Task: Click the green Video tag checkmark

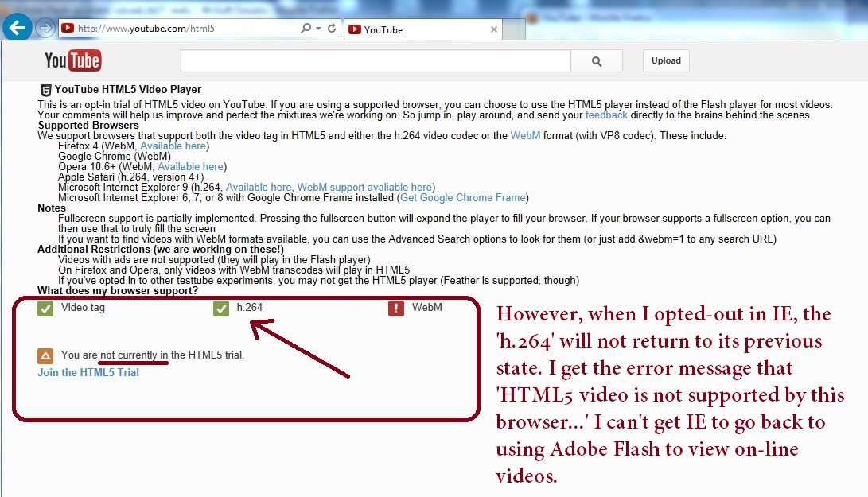Action: [x=45, y=308]
